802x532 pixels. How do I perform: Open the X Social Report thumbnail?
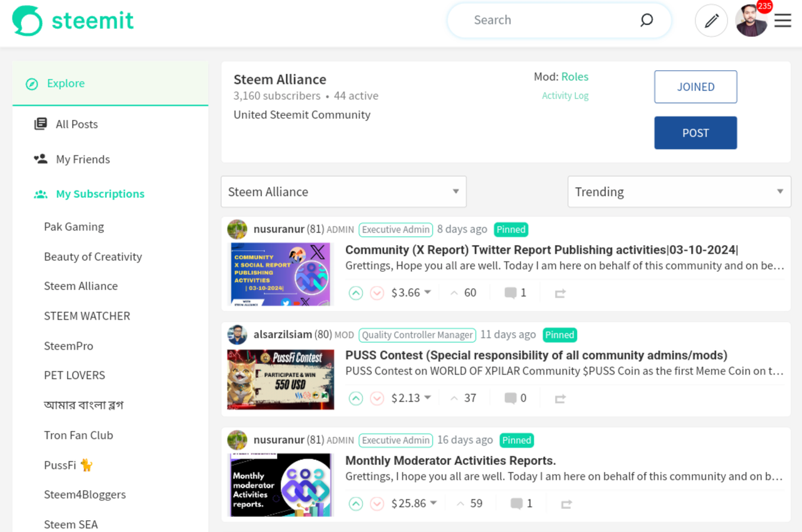point(280,274)
